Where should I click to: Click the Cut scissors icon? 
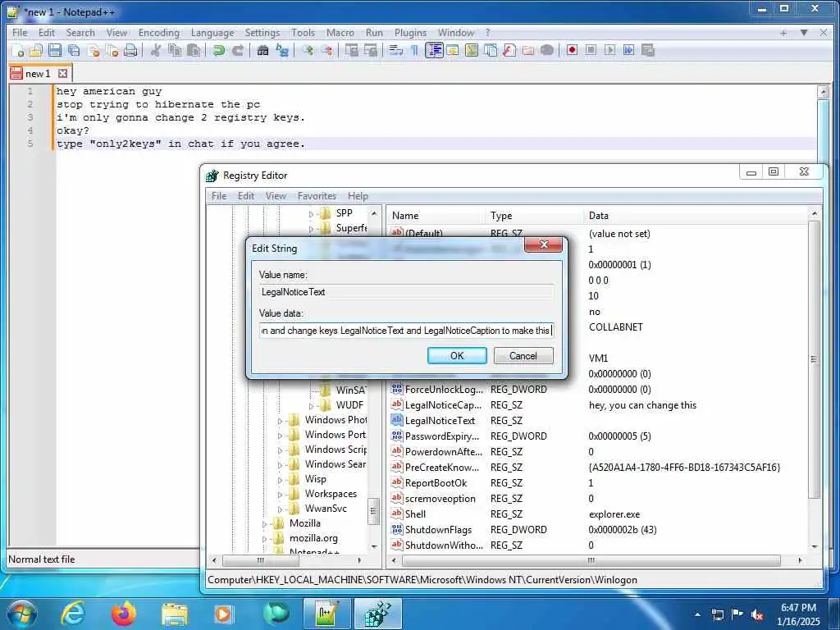coord(156,50)
